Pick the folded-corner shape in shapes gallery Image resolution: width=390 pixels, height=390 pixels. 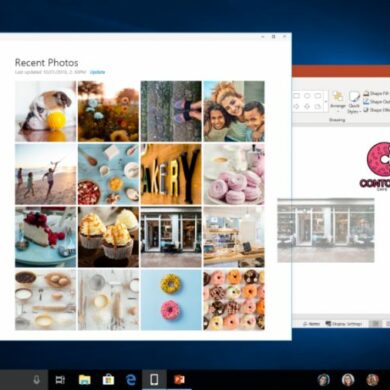coord(318,107)
